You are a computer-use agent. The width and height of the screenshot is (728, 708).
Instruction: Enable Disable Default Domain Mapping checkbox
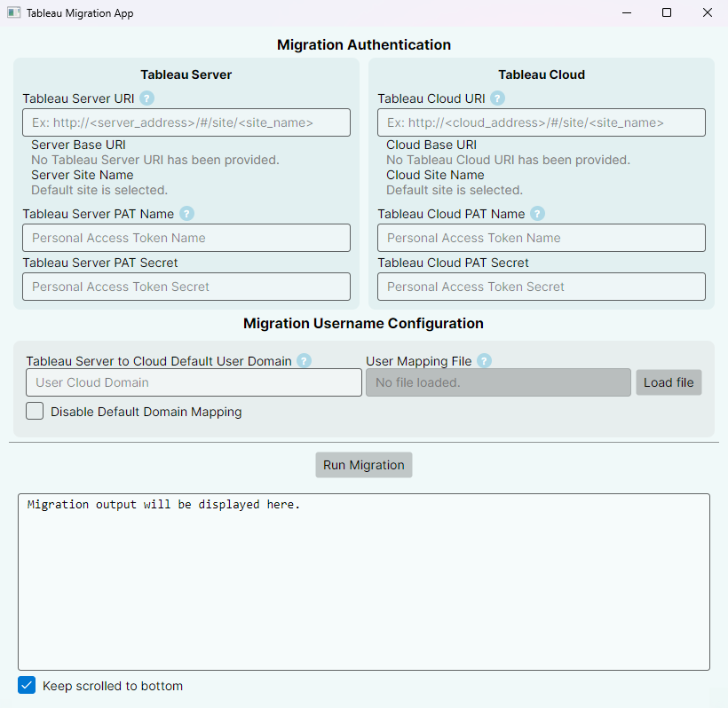point(35,411)
